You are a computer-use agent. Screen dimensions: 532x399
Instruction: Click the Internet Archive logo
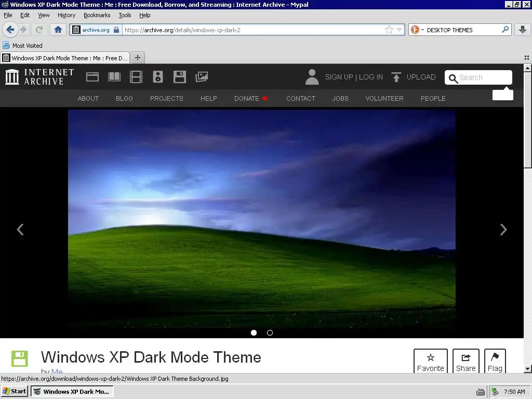coord(39,77)
